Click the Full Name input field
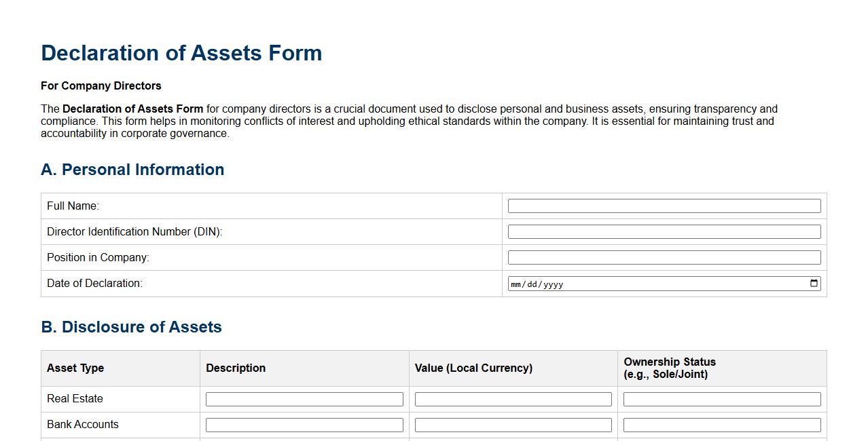Viewport: 868px width, 441px height. pos(664,206)
